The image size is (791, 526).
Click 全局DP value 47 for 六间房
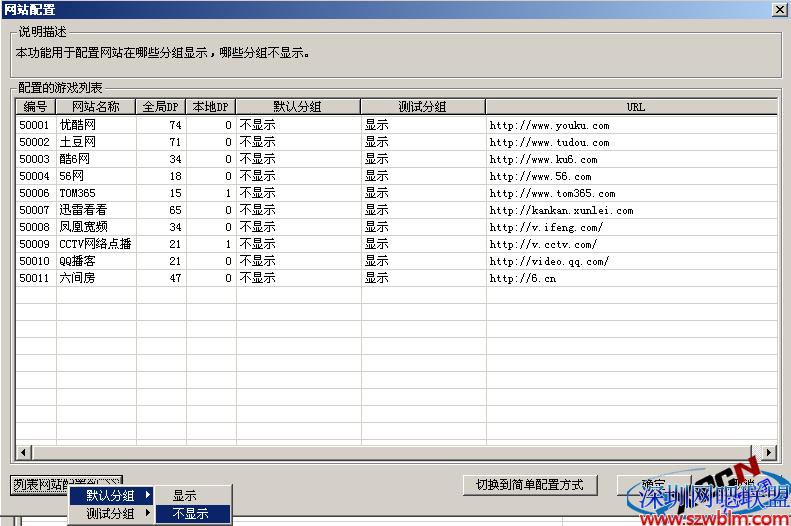(x=175, y=278)
